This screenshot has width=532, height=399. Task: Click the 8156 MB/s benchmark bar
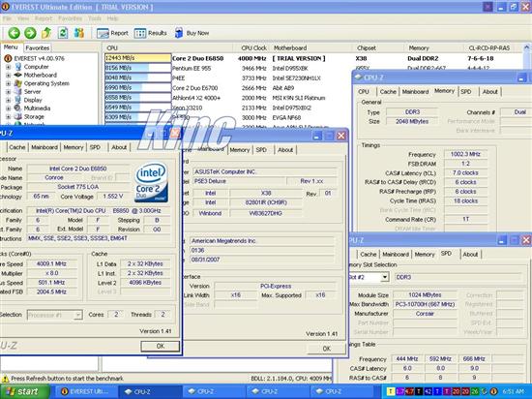tap(137, 68)
